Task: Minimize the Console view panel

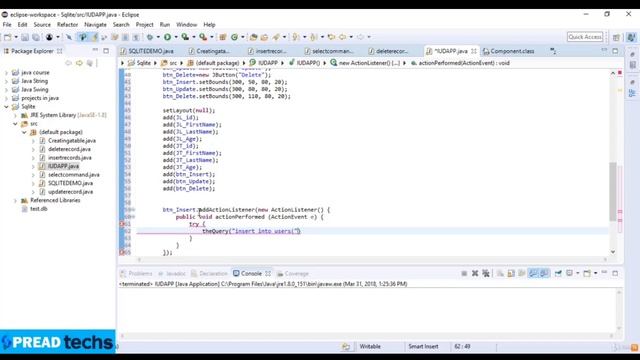Action: [604, 273]
